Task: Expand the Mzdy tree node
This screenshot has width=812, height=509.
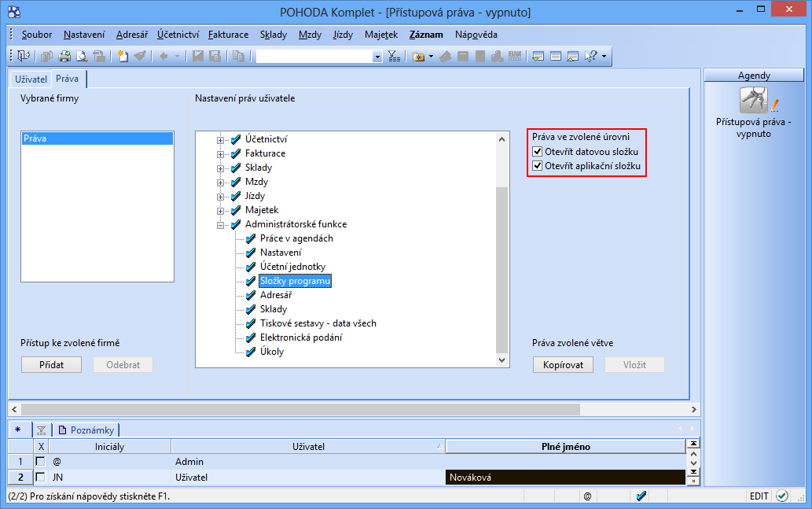Action: pos(221,183)
